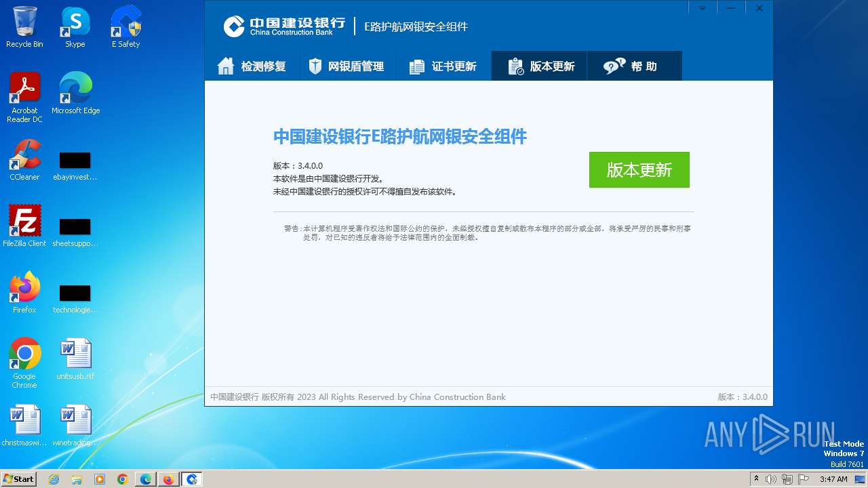Open File Explorer from taskbar
Viewport: 868px width, 488px height.
[77, 479]
